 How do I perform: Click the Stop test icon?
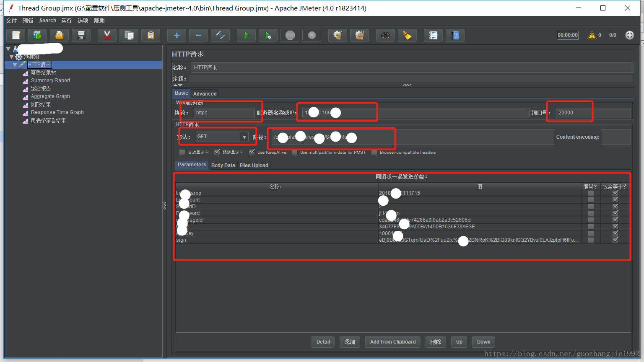pos(290,35)
